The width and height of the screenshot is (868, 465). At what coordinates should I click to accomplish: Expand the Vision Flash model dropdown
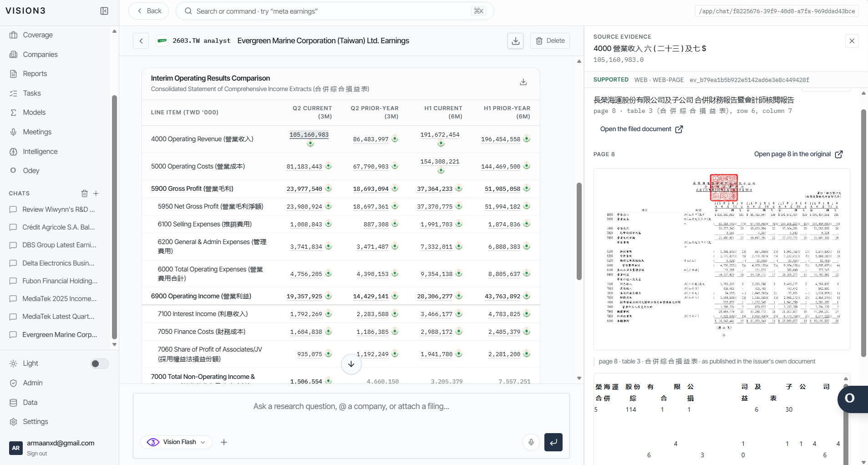point(176,442)
